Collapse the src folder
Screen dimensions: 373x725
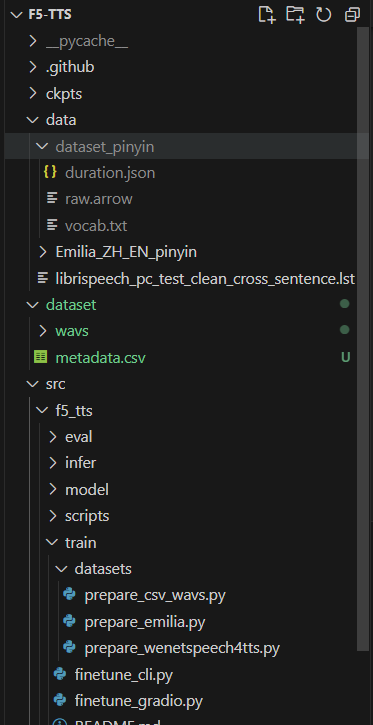32,384
